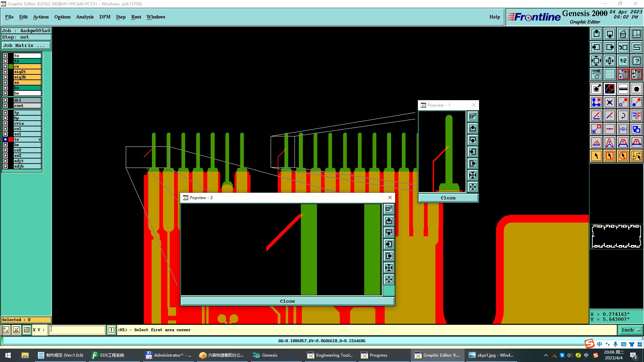This screenshot has width=644, height=362.
Task: Click the home view icon
Action: 623,34
